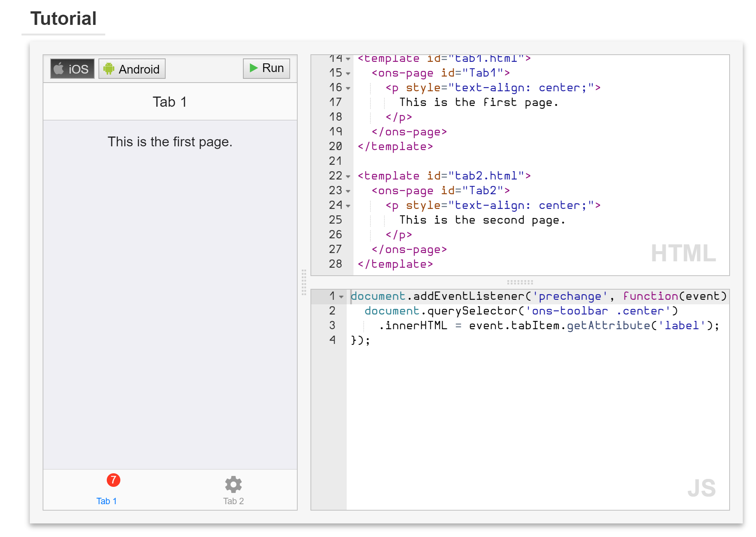The width and height of the screenshot is (756, 537).
Task: Click the Tutorial heading
Action: click(63, 18)
